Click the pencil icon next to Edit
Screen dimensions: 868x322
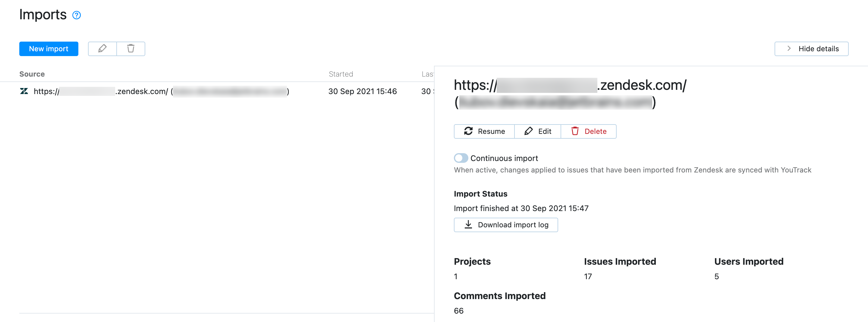pyautogui.click(x=528, y=131)
